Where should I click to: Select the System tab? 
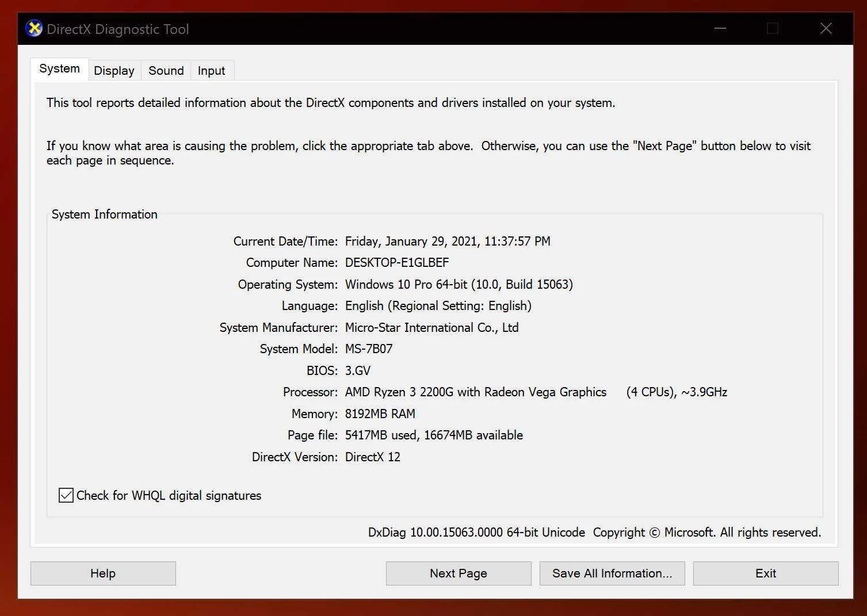[59, 68]
